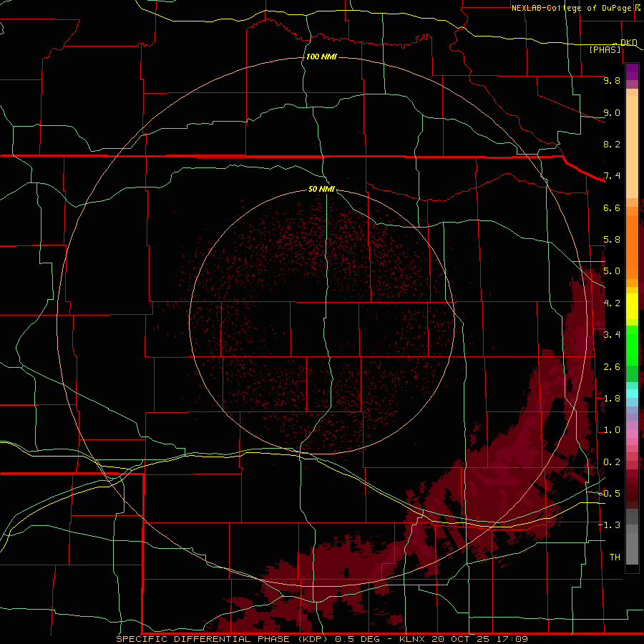Click the [PHAS] legend heading
644x644 pixels.
pyautogui.click(x=605, y=49)
